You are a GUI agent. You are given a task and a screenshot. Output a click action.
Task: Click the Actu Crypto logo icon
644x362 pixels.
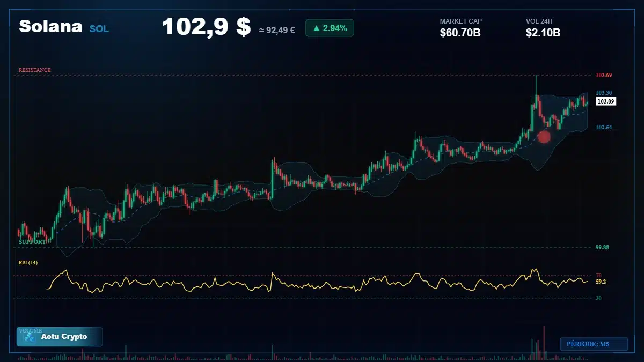pyautogui.click(x=30, y=337)
